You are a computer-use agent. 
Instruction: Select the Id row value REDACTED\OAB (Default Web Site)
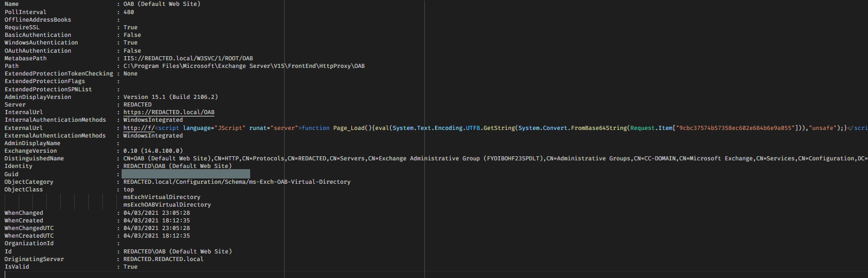(x=178, y=252)
